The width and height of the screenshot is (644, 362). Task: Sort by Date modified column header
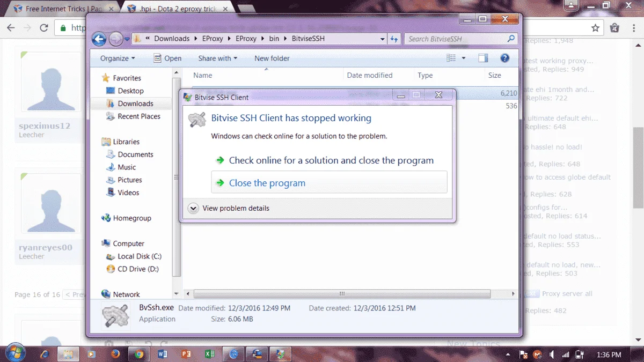point(370,75)
